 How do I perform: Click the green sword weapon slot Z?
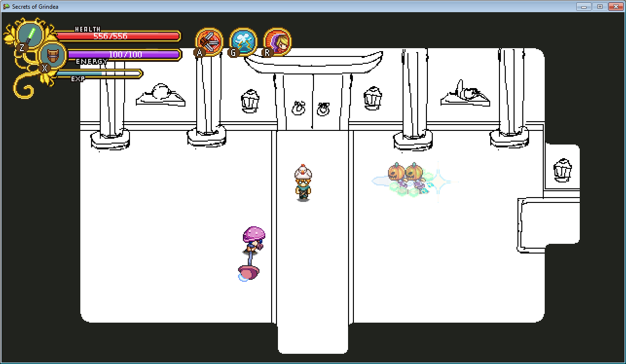coord(30,36)
